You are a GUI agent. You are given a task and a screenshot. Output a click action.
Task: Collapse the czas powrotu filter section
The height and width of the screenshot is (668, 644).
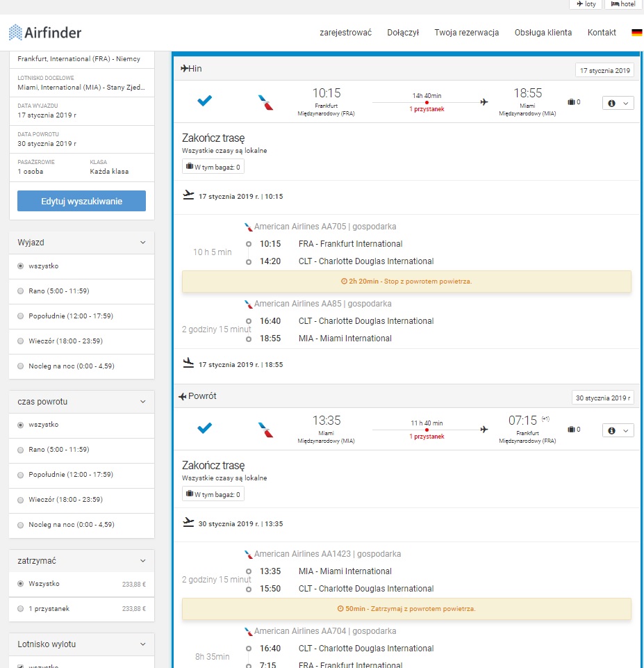coord(143,401)
